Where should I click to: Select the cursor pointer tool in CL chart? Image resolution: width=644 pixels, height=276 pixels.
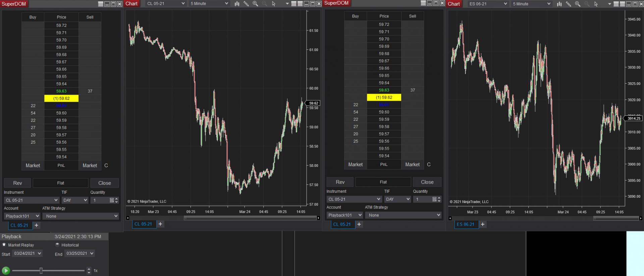[274, 4]
